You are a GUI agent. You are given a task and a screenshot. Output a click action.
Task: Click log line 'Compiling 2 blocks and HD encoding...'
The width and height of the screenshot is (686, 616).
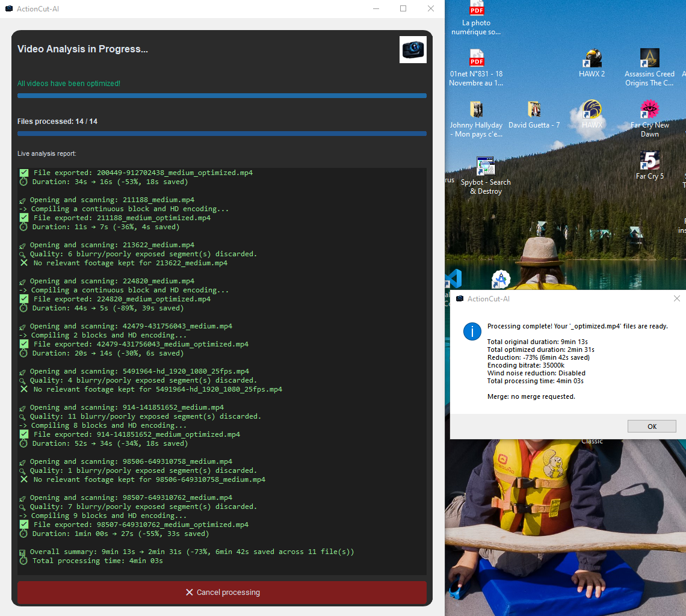(x=103, y=335)
